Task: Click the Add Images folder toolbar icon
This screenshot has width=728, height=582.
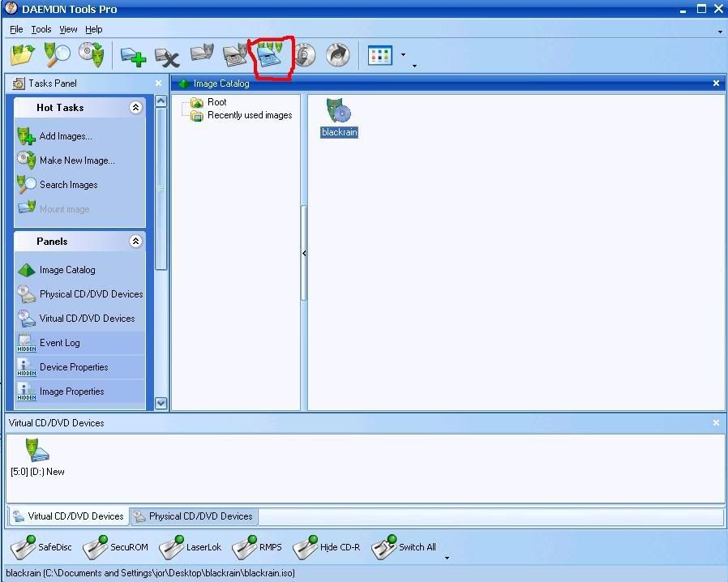Action: point(23,55)
